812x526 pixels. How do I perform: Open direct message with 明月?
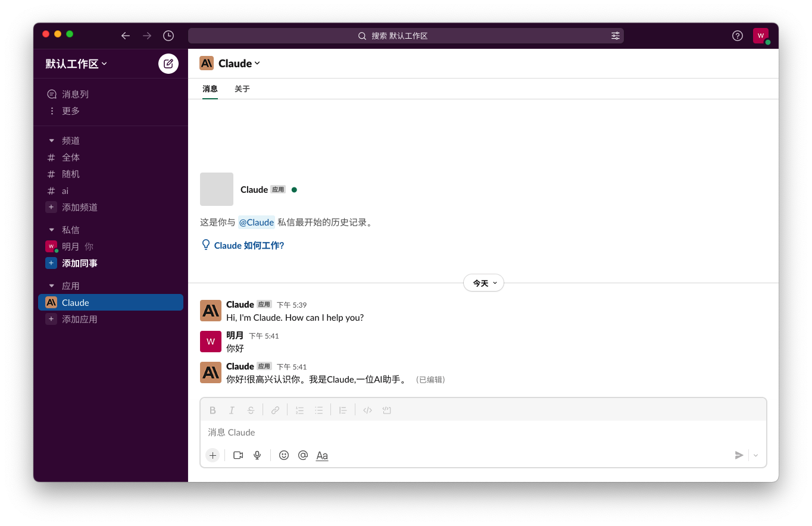(x=111, y=247)
